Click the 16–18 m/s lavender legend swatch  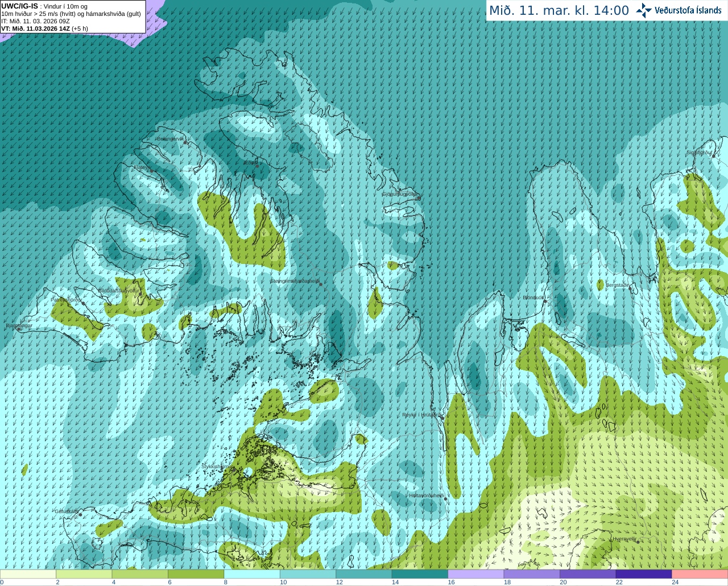click(x=476, y=574)
